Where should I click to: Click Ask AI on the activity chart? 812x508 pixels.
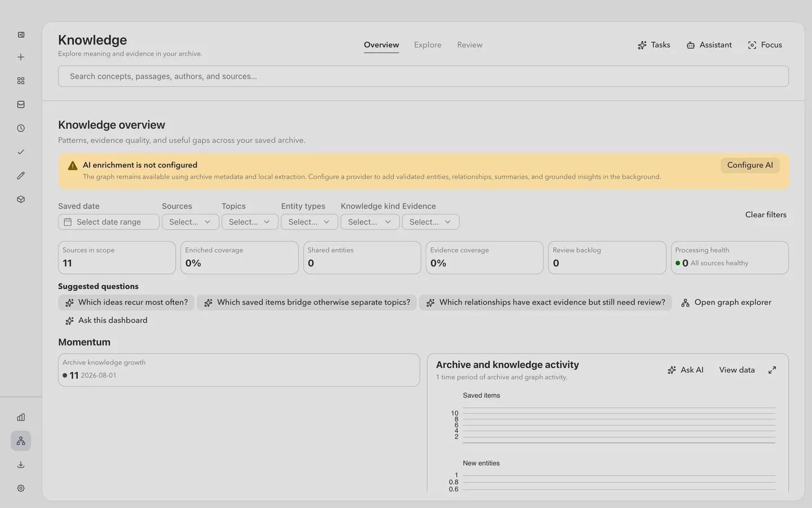click(x=685, y=370)
